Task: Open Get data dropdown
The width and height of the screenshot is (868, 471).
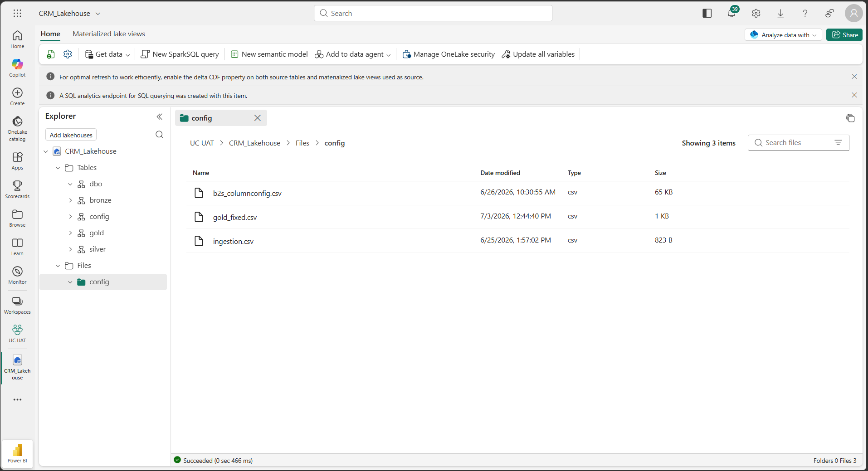Action: tap(107, 54)
